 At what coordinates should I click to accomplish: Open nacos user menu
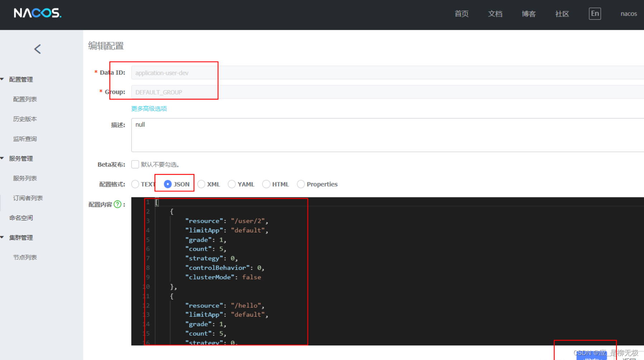pyautogui.click(x=629, y=14)
